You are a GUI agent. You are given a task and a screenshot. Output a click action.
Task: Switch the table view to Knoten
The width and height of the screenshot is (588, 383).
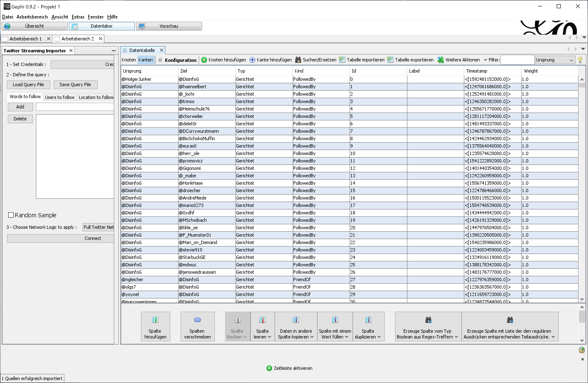[x=129, y=60]
